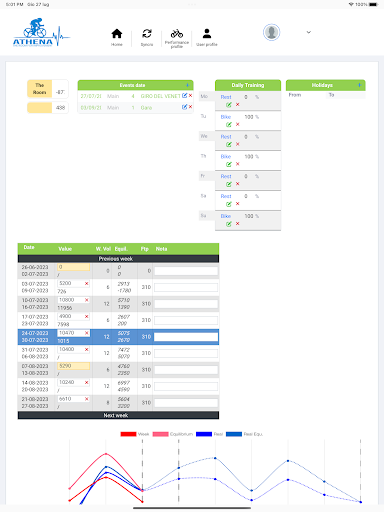Focus the Nota field for week 21-08-2023
Viewport: 384px width, 512px height.
pyautogui.click(x=186, y=403)
